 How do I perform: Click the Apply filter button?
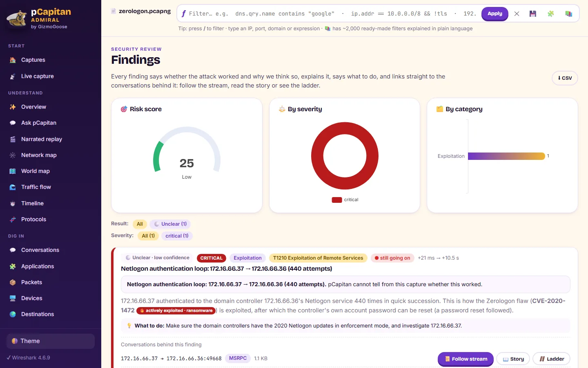pyautogui.click(x=495, y=14)
